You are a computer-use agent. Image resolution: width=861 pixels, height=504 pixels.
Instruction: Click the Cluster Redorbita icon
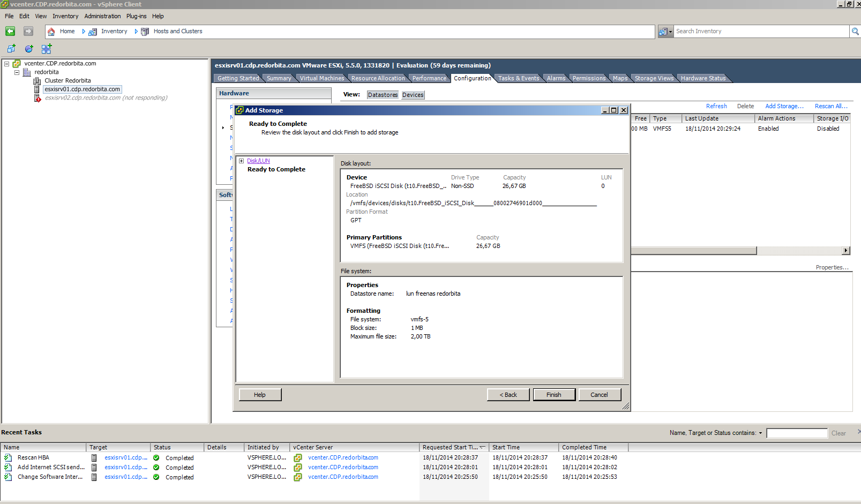pos(37,81)
